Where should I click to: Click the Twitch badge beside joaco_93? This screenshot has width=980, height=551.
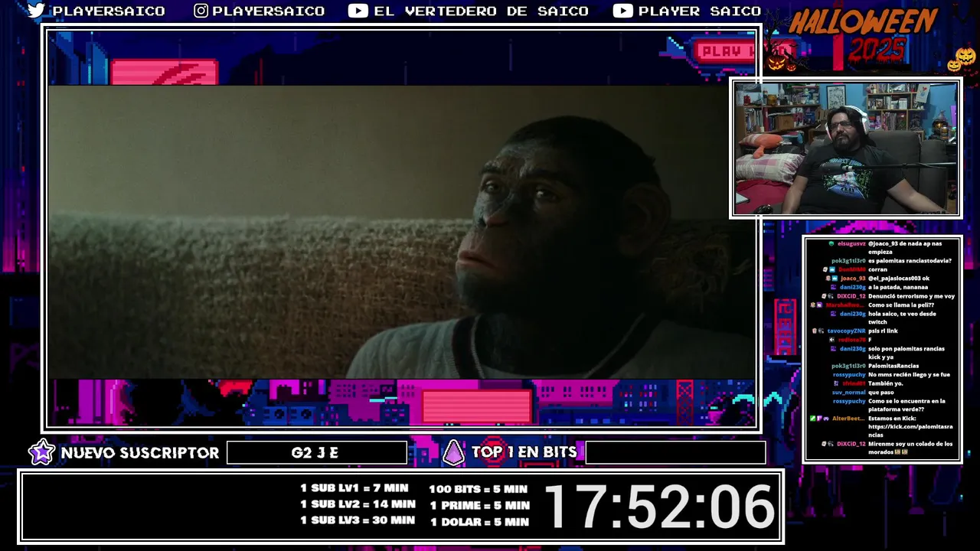coord(834,279)
